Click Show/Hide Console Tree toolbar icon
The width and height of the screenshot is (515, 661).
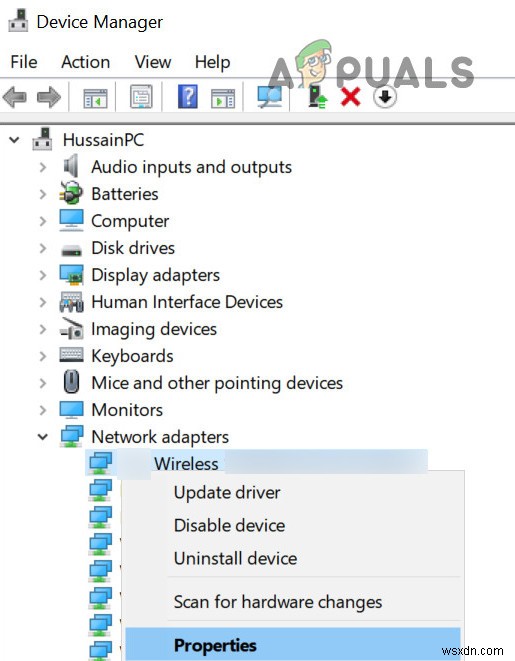click(x=95, y=98)
